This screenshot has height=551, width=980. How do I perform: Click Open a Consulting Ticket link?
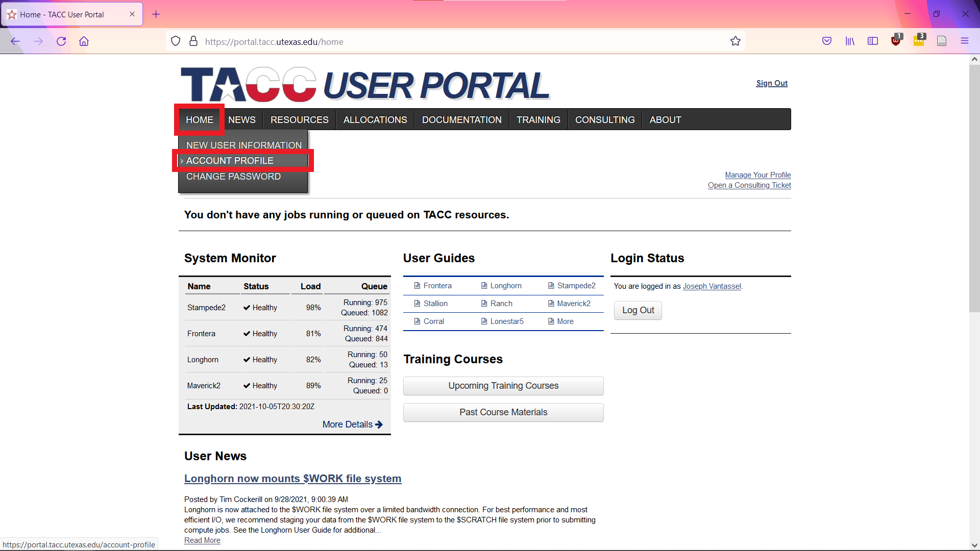tap(749, 185)
